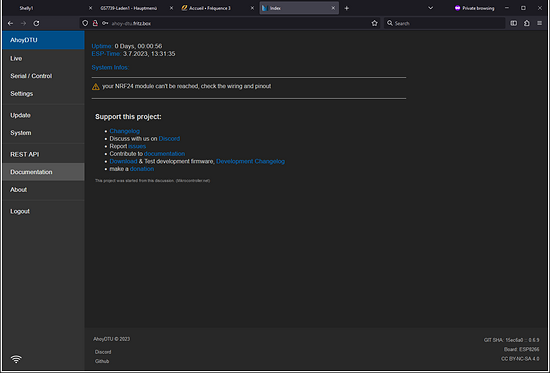The height and width of the screenshot is (373, 550).
Task: Close the Index tab
Action: (333, 8)
